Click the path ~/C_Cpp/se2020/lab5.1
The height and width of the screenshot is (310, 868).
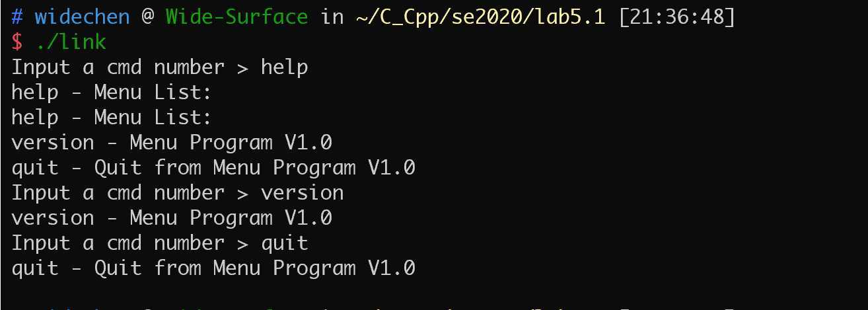tap(482, 17)
